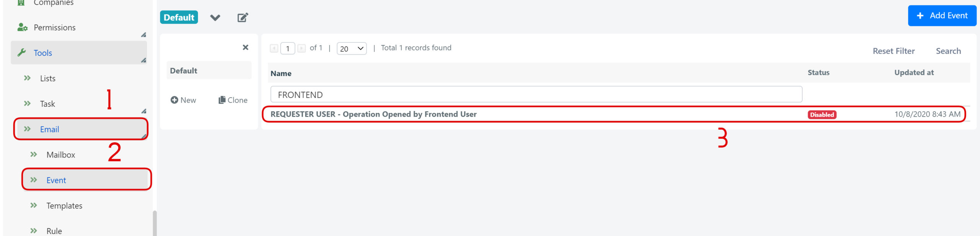
Task: Click the Permissions user-gear icon
Action: coord(22,27)
